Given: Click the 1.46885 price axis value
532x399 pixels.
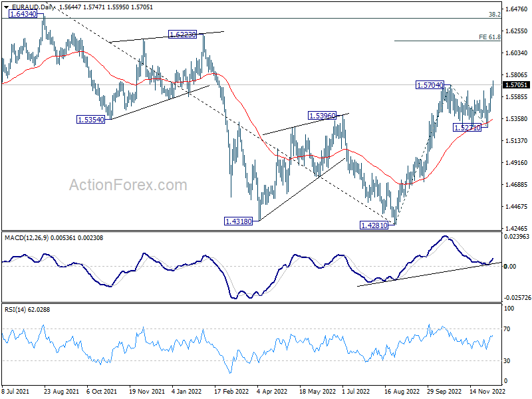Looking at the screenshot, I should (517, 185).
